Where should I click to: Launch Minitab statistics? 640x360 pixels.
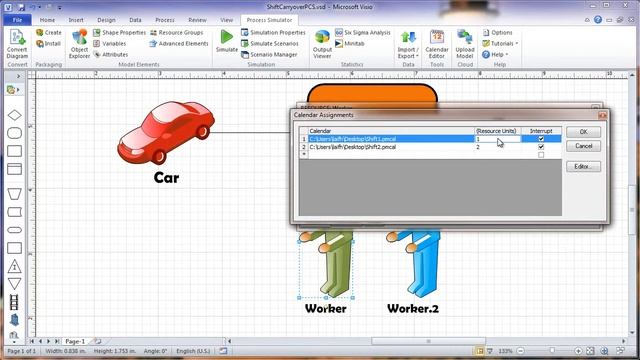tap(350, 43)
